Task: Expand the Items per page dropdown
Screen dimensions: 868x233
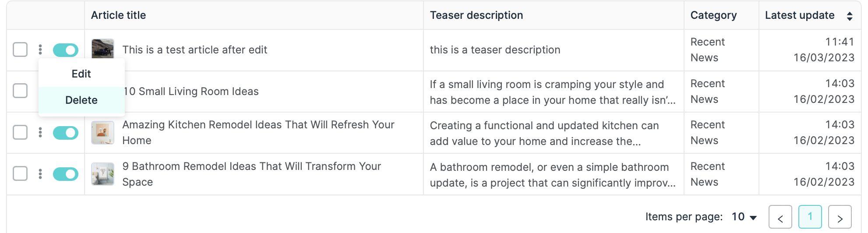Action: pyautogui.click(x=745, y=217)
